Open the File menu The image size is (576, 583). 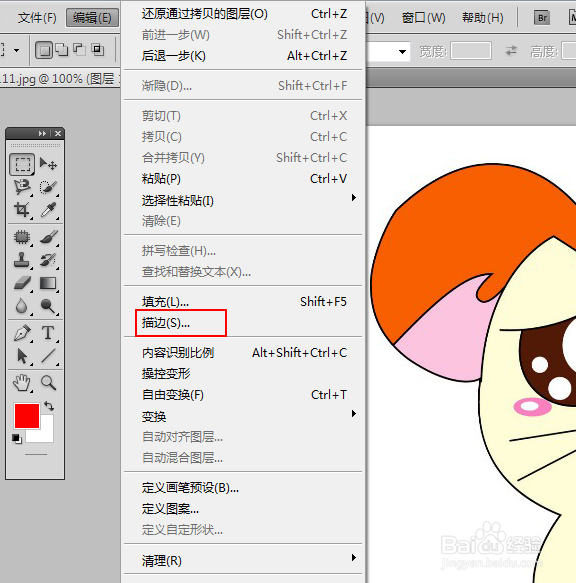[x=37, y=17]
